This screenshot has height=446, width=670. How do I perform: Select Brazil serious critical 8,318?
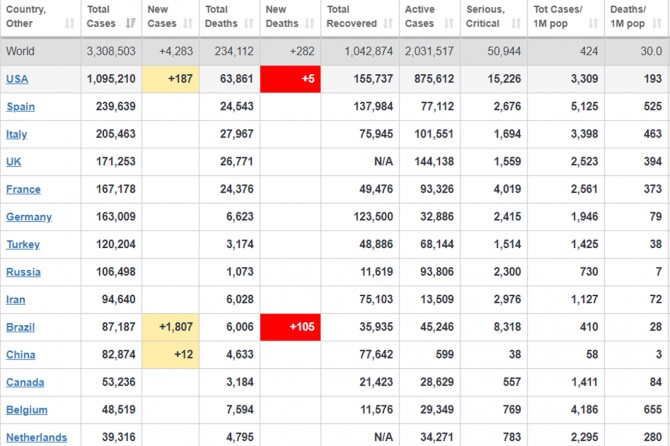click(507, 327)
